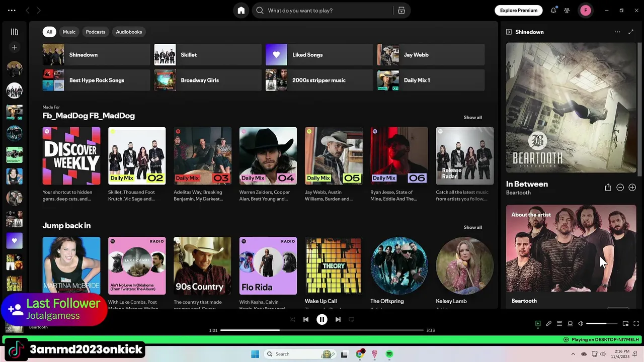The width and height of the screenshot is (644, 362).
Task: Click the hide track minus-circle icon
Action: tap(620, 187)
